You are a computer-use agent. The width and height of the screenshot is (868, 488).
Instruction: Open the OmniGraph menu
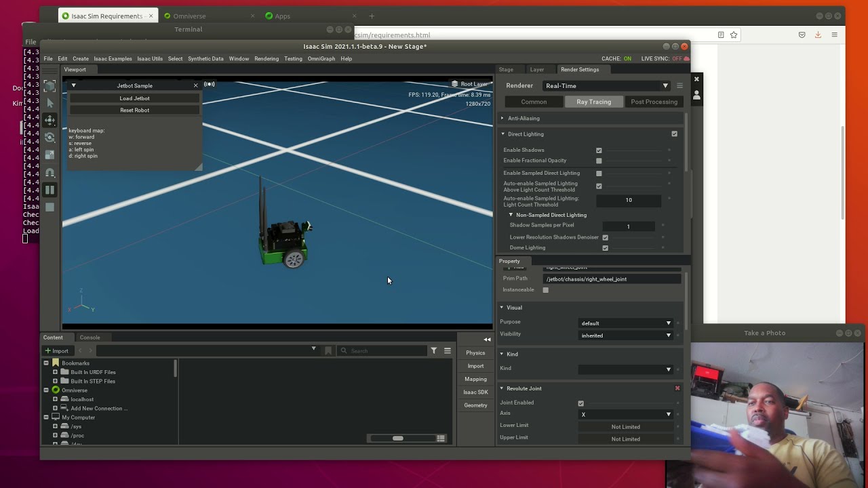321,59
